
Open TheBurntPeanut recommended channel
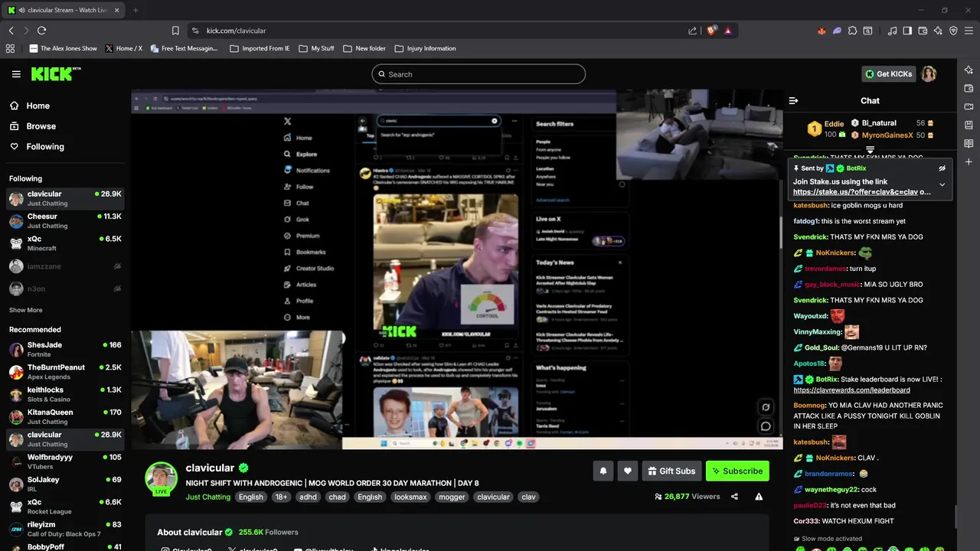point(65,372)
